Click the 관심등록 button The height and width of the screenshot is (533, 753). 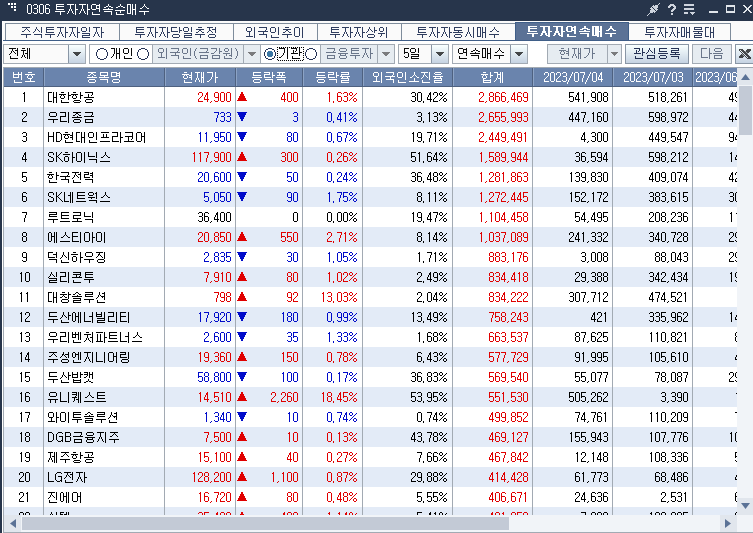[x=656, y=54]
